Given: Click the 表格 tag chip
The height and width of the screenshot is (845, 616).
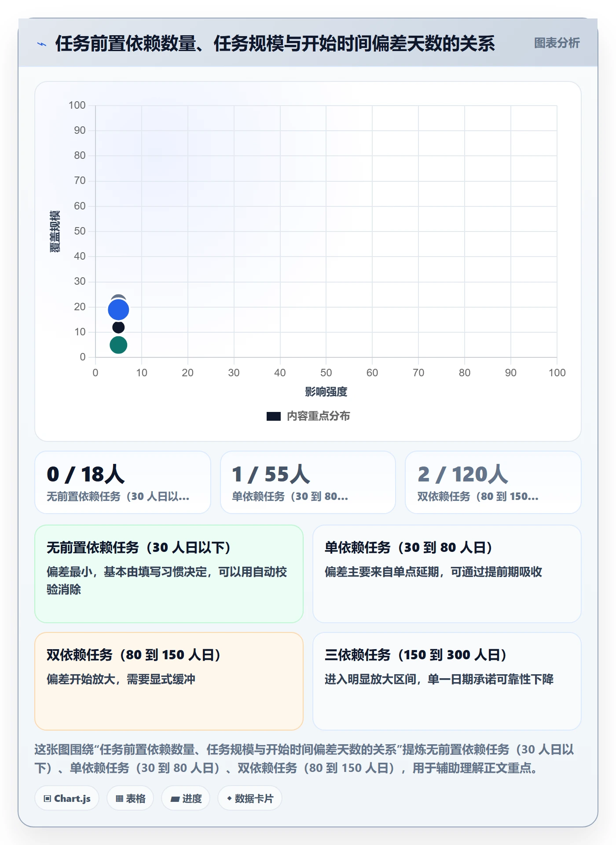Looking at the screenshot, I should coord(130,798).
